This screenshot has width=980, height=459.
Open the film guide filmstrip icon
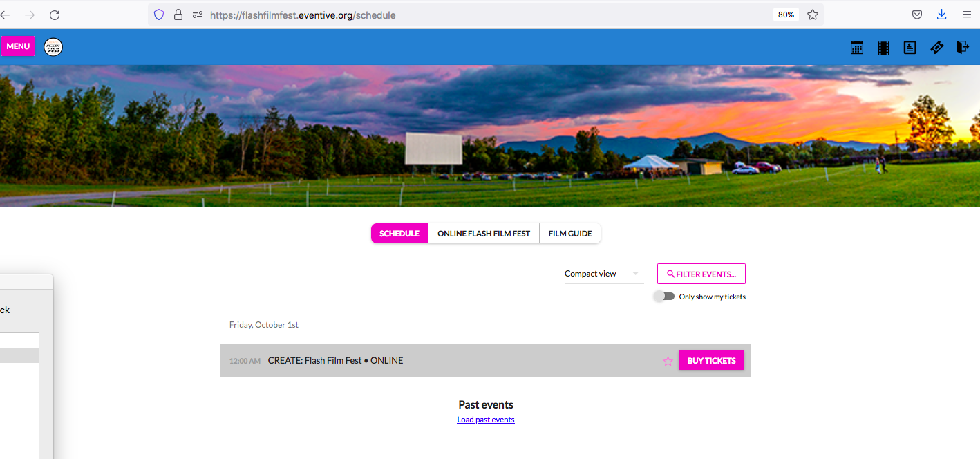point(883,47)
